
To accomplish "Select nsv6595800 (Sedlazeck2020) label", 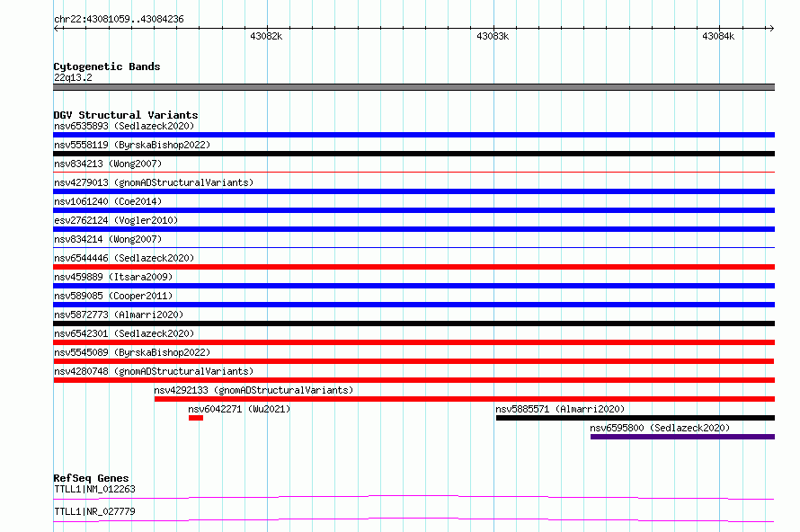I will 660,428.
